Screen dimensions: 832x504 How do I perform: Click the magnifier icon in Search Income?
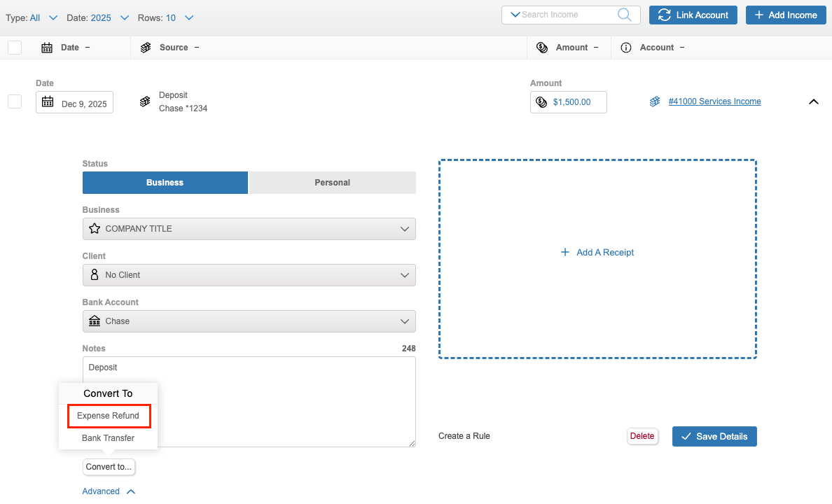point(624,15)
